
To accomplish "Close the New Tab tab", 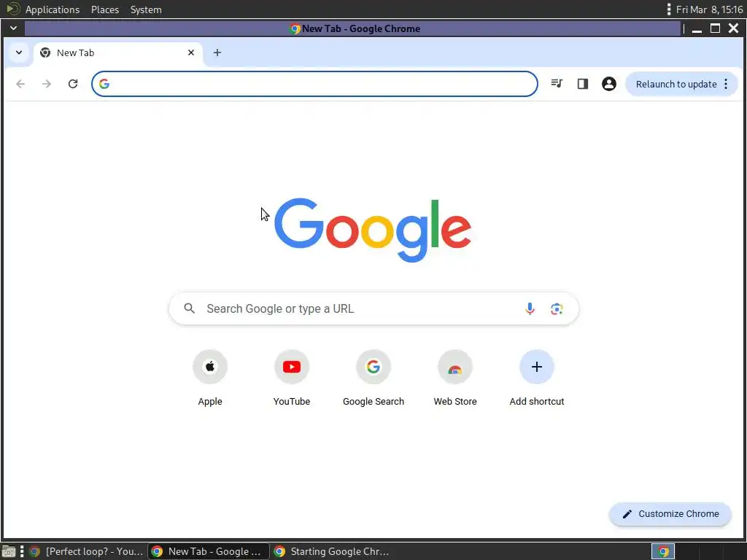I will [191, 52].
